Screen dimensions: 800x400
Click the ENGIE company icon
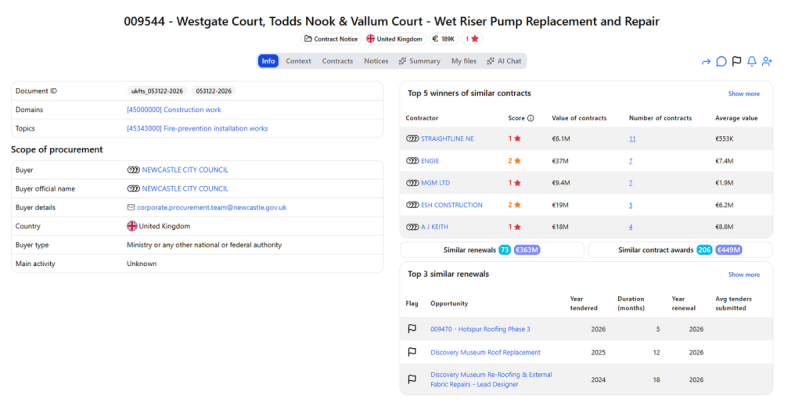coord(412,161)
